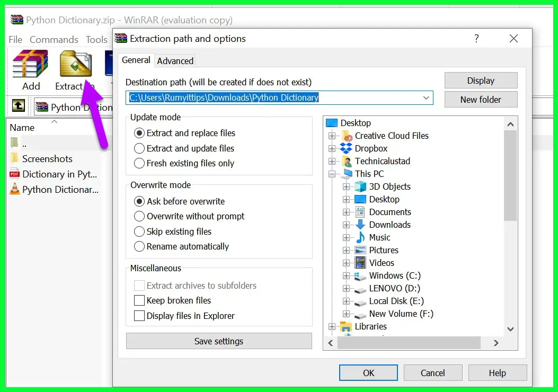
Task: Click the Libraries icon in folder tree
Action: (346, 326)
